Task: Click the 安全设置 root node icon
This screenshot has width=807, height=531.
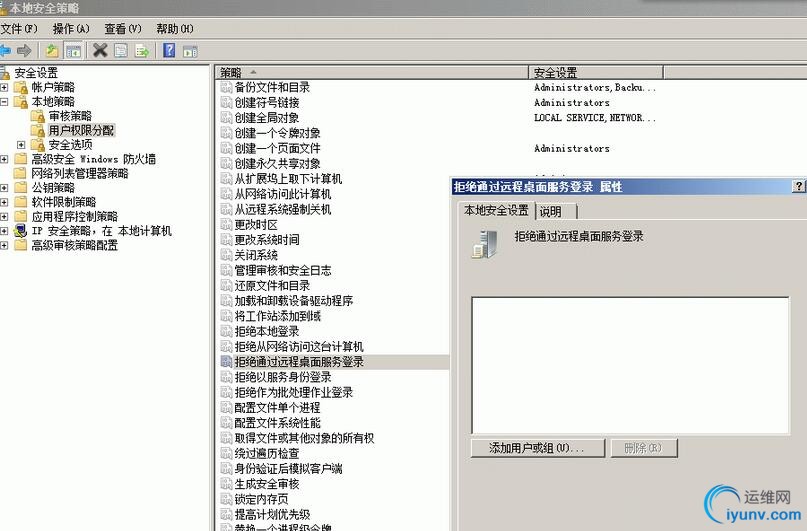Action: tap(5, 73)
